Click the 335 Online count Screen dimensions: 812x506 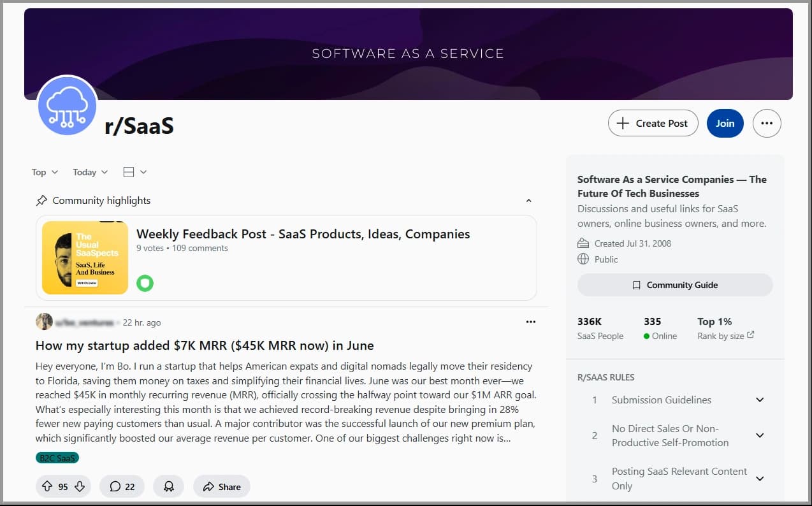click(x=660, y=328)
